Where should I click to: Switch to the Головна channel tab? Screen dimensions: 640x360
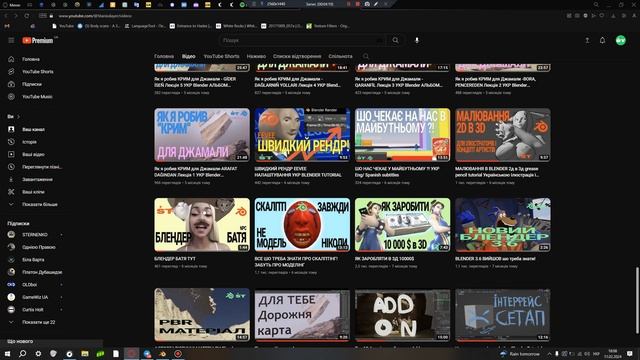point(164,56)
